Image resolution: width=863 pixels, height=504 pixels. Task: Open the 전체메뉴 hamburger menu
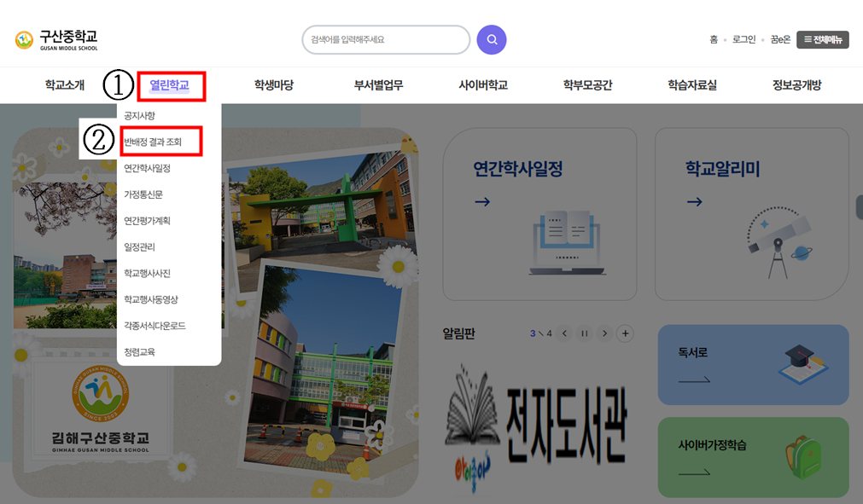(x=822, y=39)
